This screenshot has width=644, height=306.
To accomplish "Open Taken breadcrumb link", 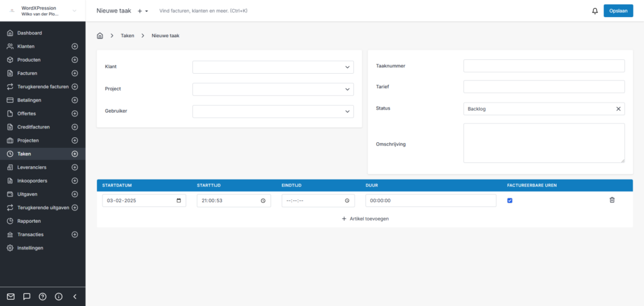I will click(127, 36).
